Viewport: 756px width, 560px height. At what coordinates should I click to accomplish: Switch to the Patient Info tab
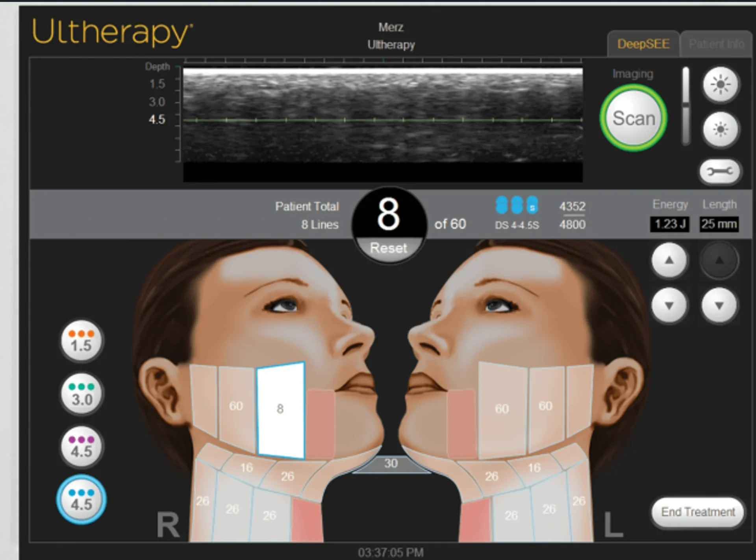click(x=717, y=44)
